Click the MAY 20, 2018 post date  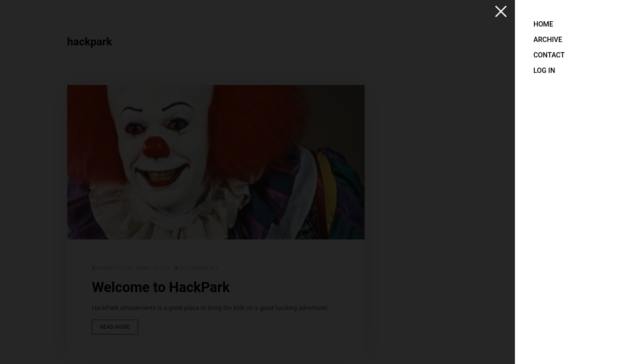point(155,268)
